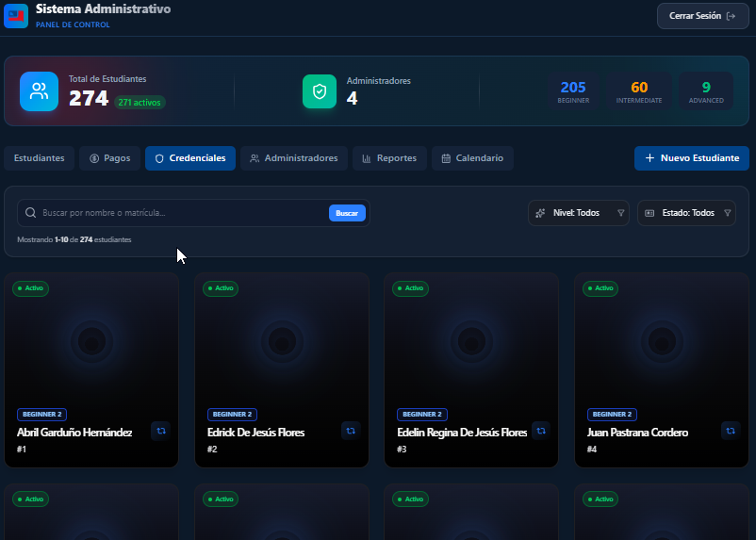The height and width of the screenshot is (540, 756).
Task: Click the Nuevo Estudiante button
Action: point(692,158)
